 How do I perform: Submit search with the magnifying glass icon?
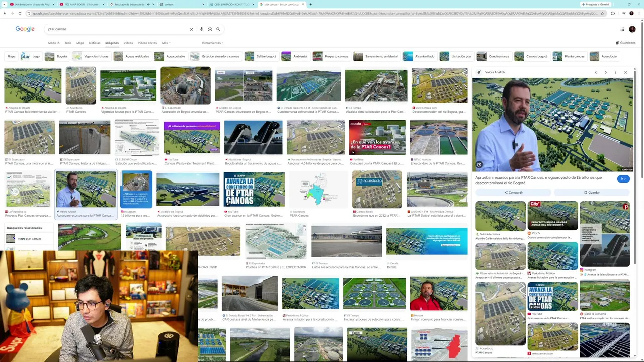218,29
